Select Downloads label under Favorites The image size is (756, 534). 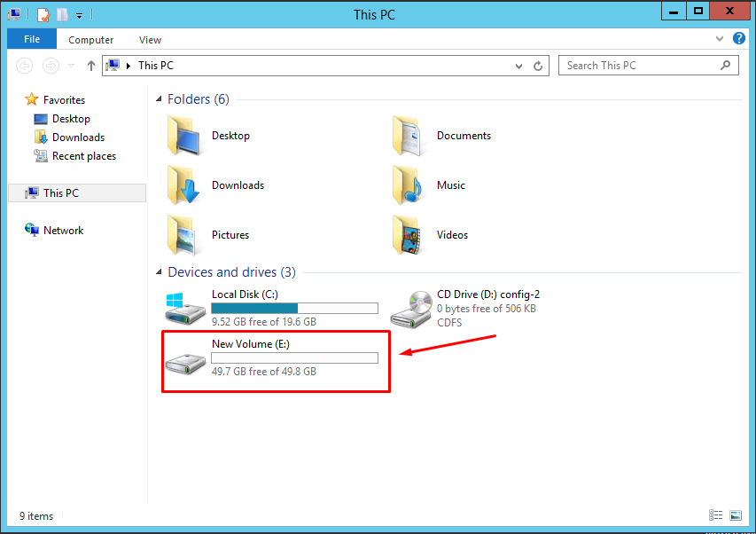pyautogui.click(x=78, y=137)
